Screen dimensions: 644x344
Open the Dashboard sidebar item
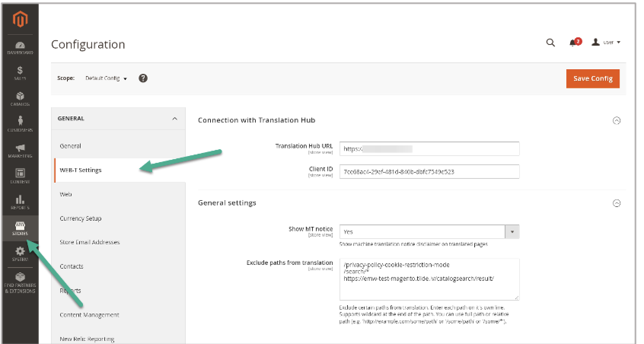(20, 48)
